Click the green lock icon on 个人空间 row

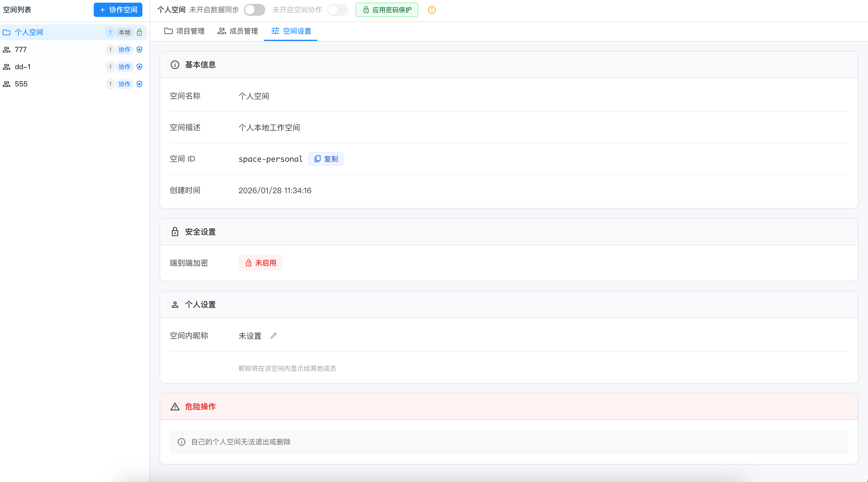tap(139, 32)
